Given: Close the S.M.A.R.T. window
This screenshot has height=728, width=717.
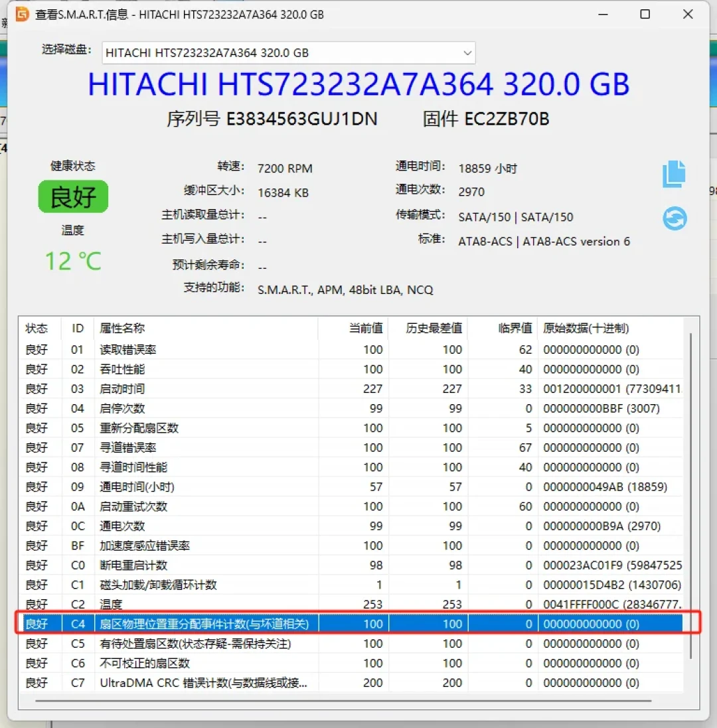Looking at the screenshot, I should (x=688, y=15).
